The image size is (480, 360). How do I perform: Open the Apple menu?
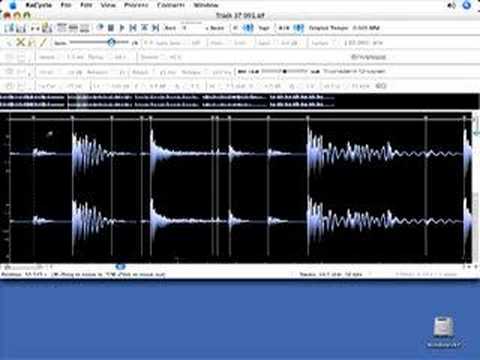coord(14,5)
